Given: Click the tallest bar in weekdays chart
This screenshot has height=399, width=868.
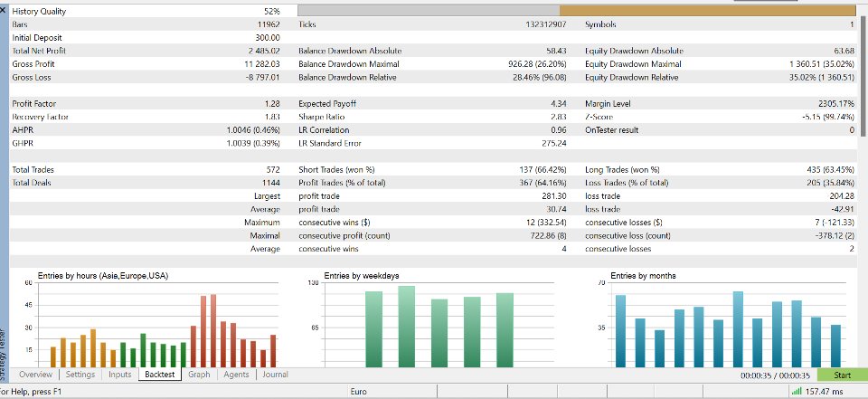Looking at the screenshot, I should (406, 327).
